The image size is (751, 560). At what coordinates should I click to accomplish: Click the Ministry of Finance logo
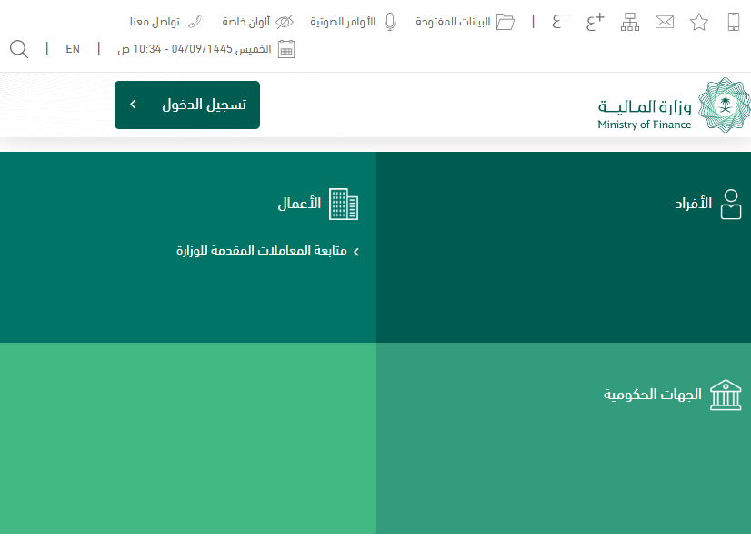675,105
